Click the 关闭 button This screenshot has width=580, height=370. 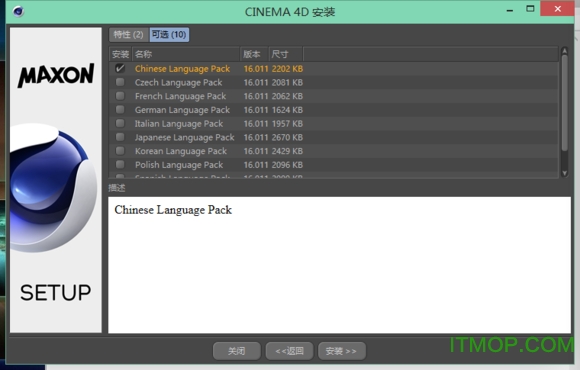(237, 351)
